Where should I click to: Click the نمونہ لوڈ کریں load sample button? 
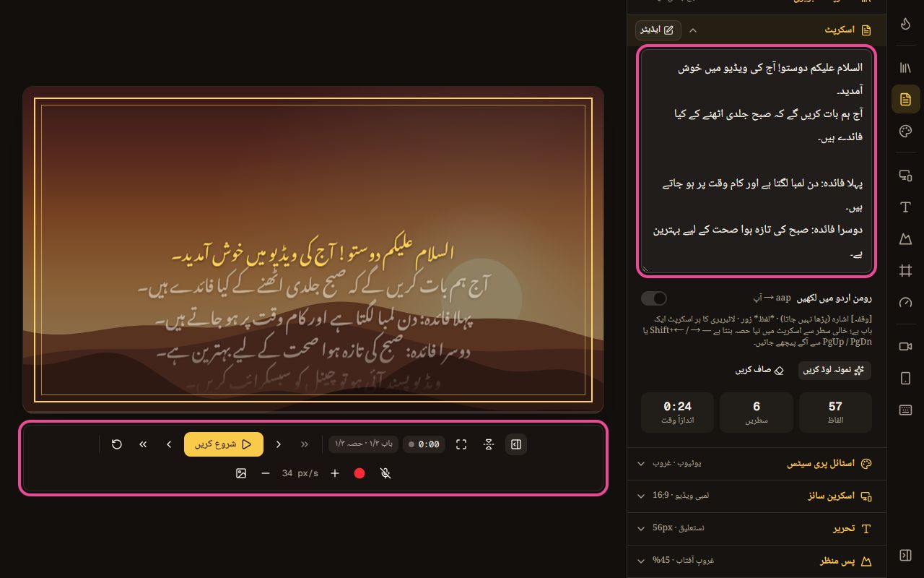834,370
